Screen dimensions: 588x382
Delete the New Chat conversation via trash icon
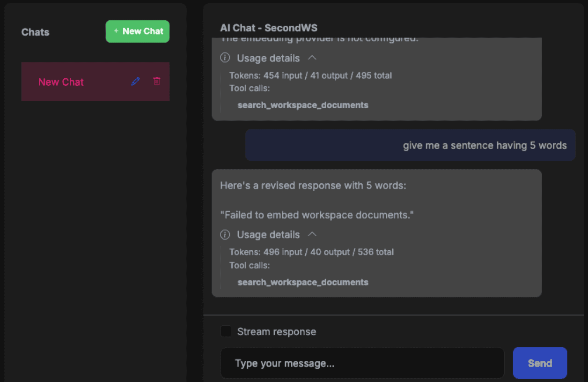point(157,82)
